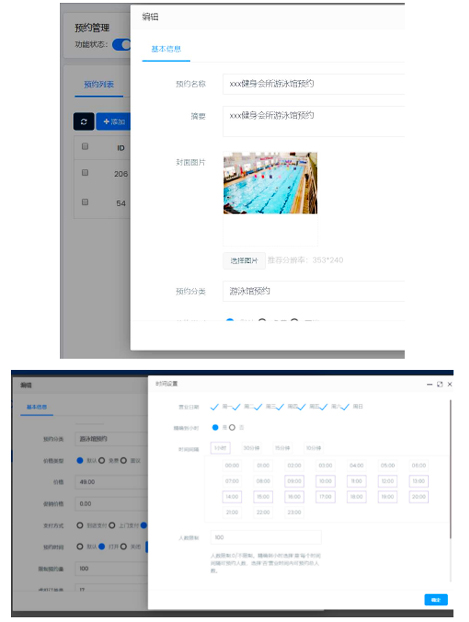Toggle the 06:00 time slot
Viewport: 469px width, 622px height.
click(419, 465)
